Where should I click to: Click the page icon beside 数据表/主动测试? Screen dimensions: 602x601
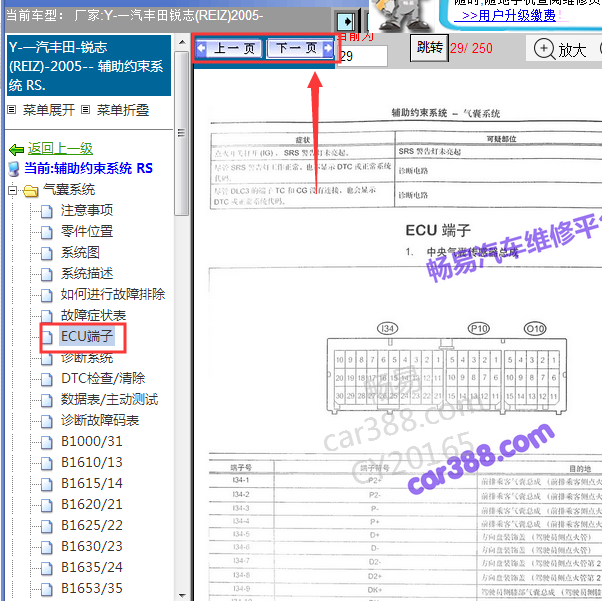tap(47, 400)
